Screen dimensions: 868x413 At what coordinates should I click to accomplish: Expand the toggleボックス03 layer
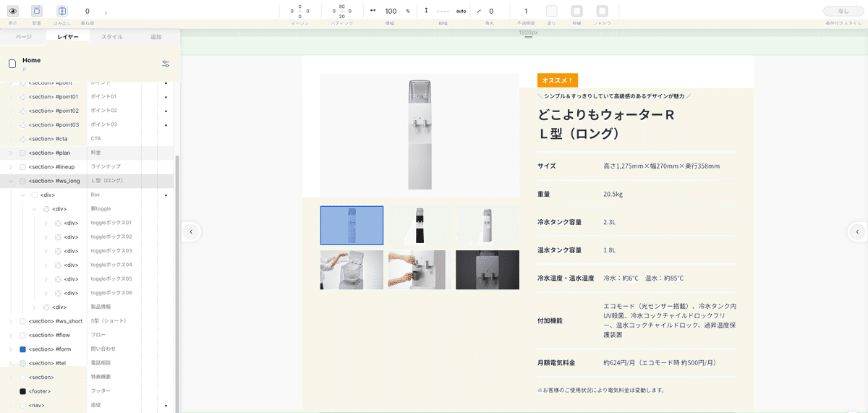point(46,251)
